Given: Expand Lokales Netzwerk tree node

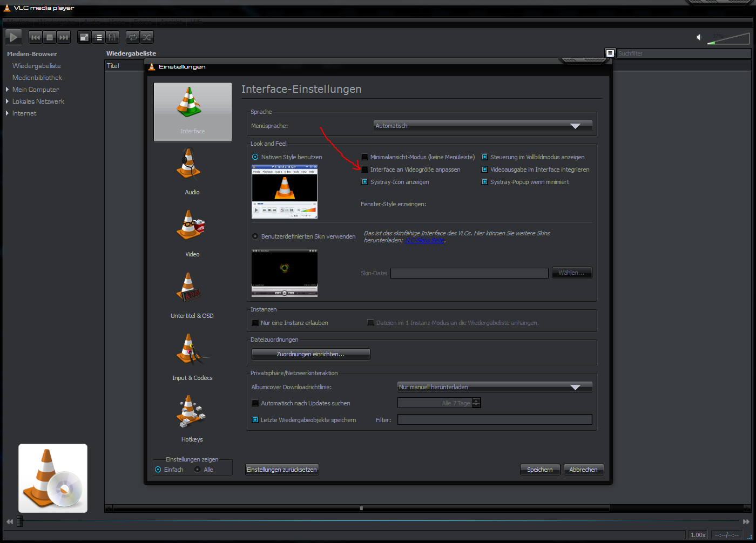Looking at the screenshot, I should click(8, 101).
